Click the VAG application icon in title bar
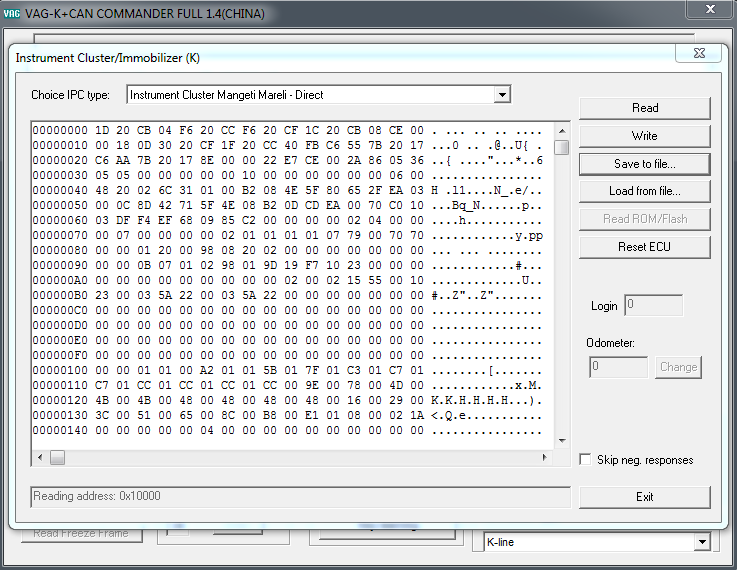737x570 pixels. click(11, 14)
